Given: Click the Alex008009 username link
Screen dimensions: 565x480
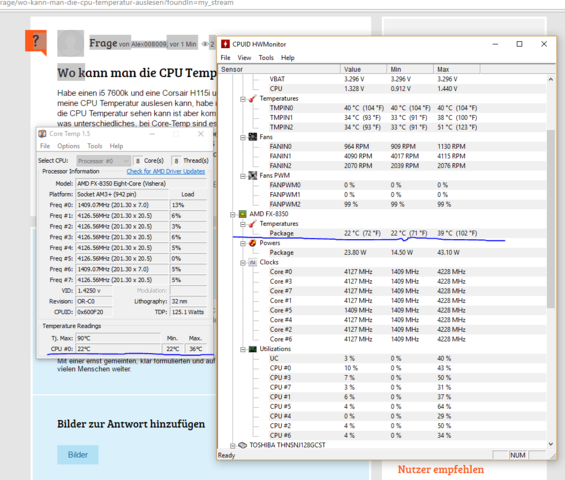Looking at the screenshot, I should click(148, 44).
